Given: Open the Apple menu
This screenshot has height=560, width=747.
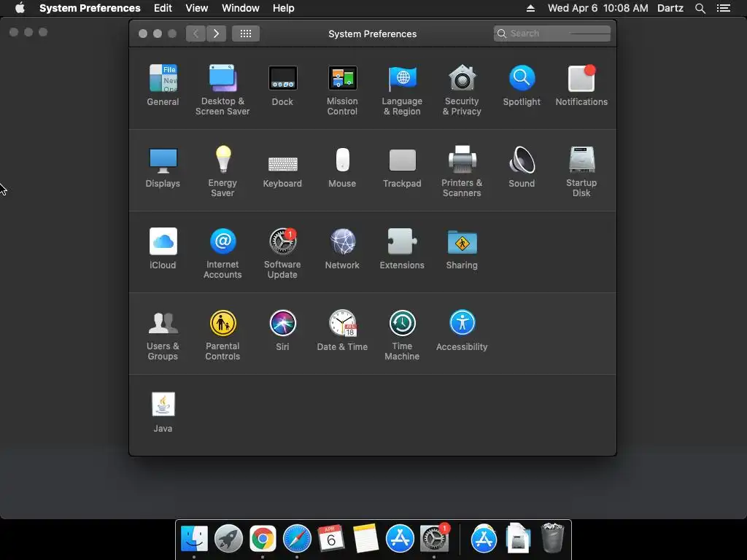Looking at the screenshot, I should [20, 8].
